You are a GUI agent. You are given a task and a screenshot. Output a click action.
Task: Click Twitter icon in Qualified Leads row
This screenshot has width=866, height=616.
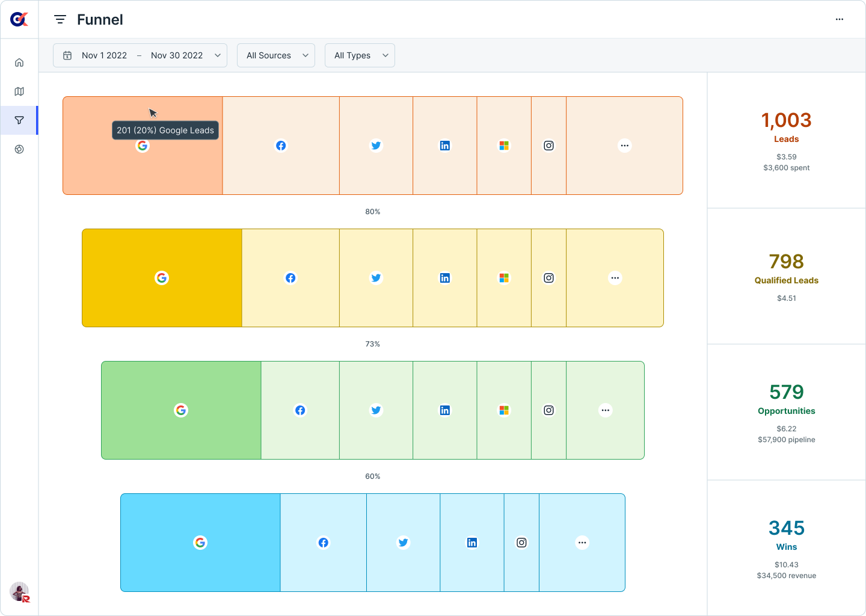tap(376, 278)
